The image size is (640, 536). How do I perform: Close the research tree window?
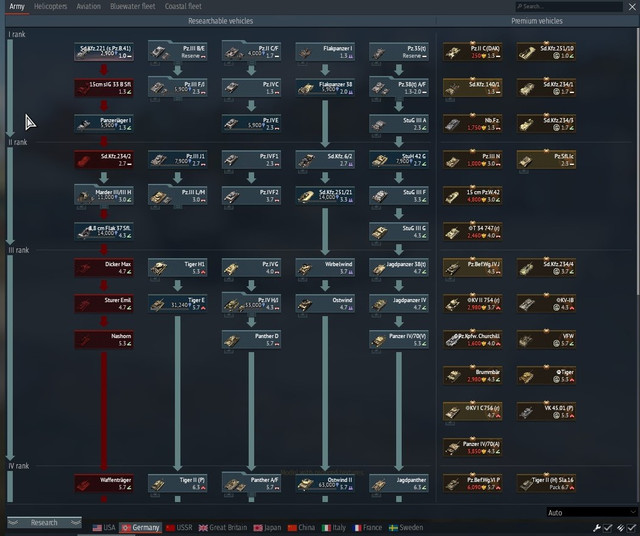pyautogui.click(x=632, y=7)
